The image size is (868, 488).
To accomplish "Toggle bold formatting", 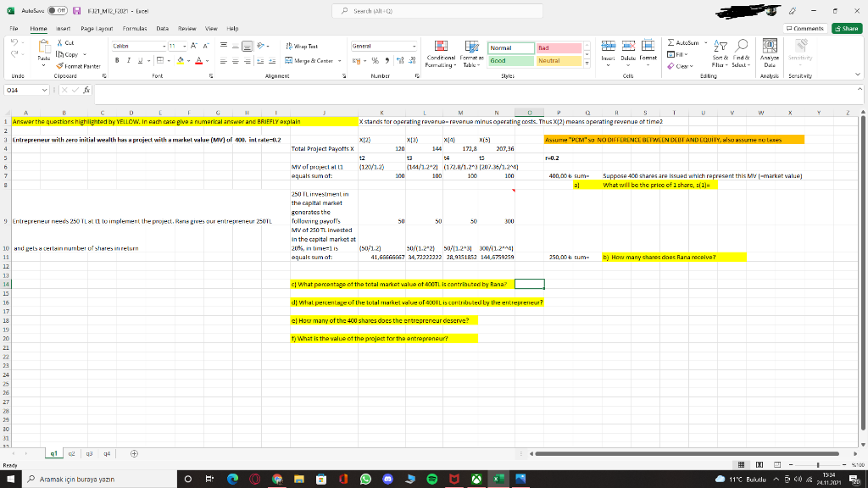I will 116,60.
